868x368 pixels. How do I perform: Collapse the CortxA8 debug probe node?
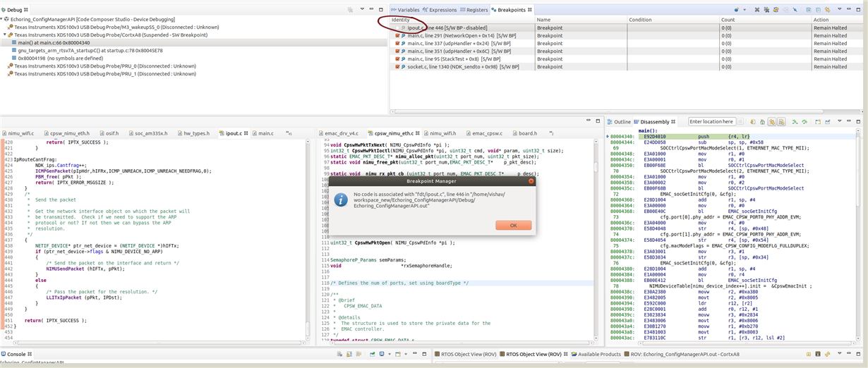point(4,35)
